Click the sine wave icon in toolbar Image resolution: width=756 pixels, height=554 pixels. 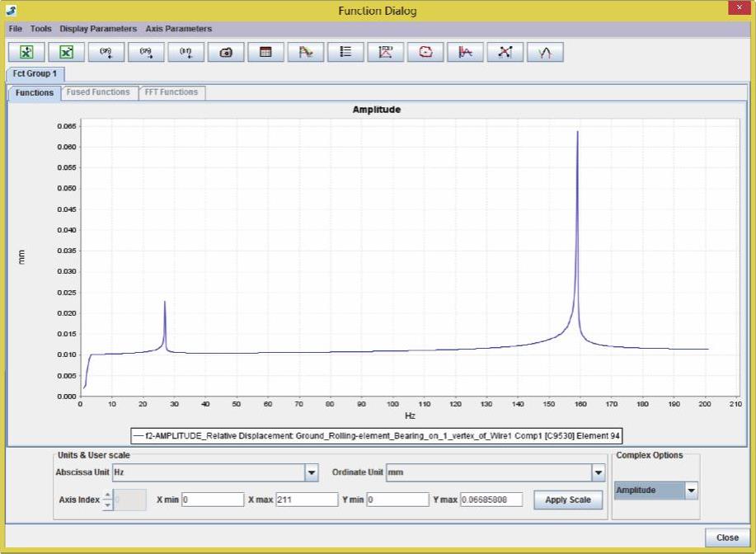pyautogui.click(x=545, y=52)
